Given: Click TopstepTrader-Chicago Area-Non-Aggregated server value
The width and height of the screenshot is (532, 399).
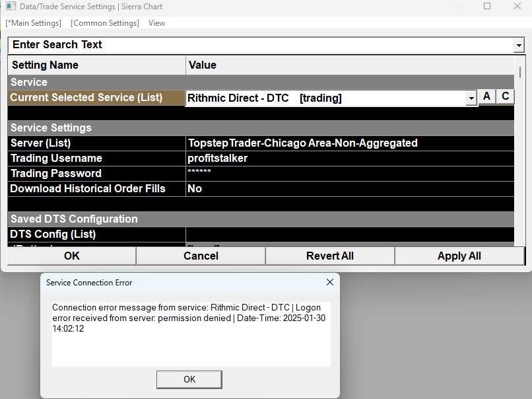Looking at the screenshot, I should pyautogui.click(x=350, y=143).
